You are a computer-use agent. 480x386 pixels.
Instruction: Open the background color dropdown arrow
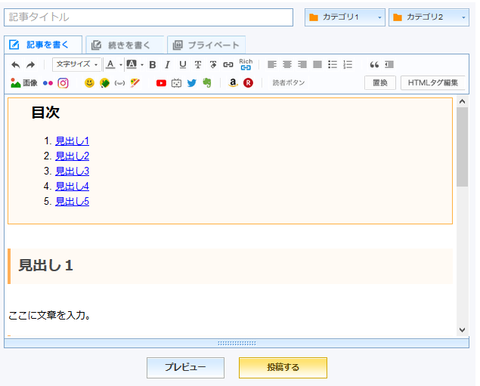point(142,65)
